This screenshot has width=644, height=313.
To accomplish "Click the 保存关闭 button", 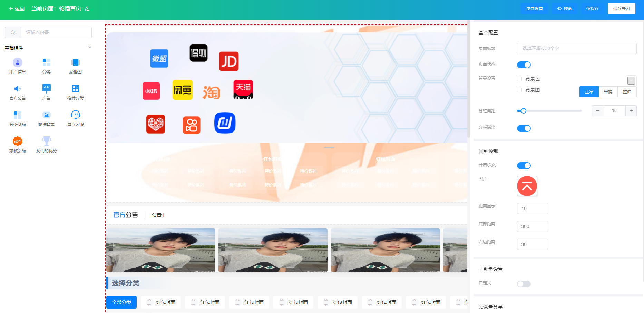I will pos(621,9).
